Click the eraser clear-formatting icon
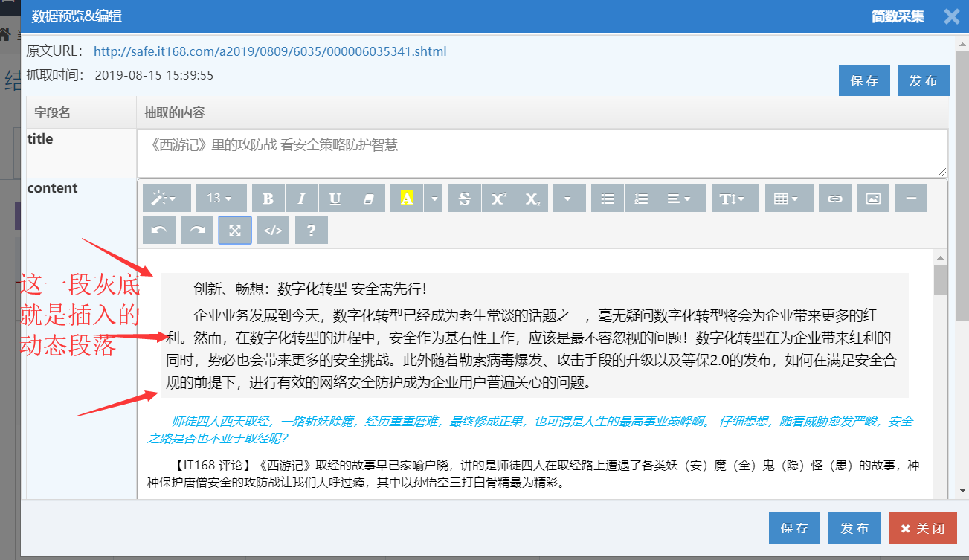Image resolution: width=969 pixels, height=560 pixels. pyautogui.click(x=369, y=199)
